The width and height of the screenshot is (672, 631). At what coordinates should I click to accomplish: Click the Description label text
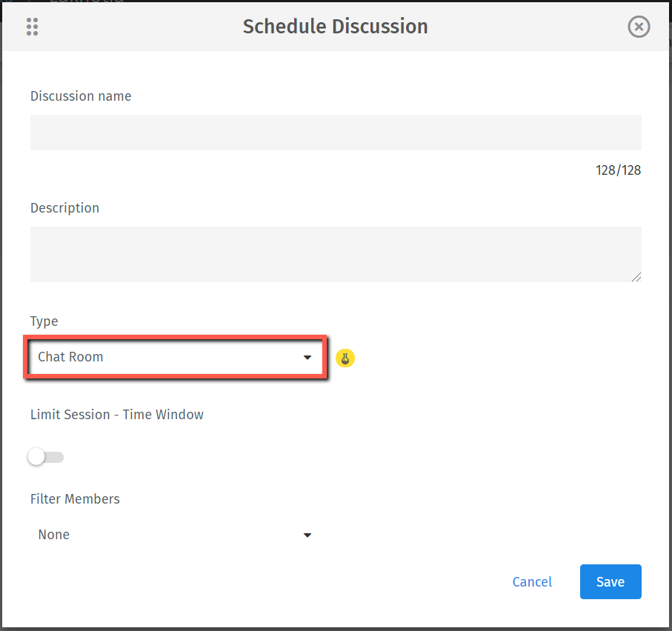click(x=64, y=208)
